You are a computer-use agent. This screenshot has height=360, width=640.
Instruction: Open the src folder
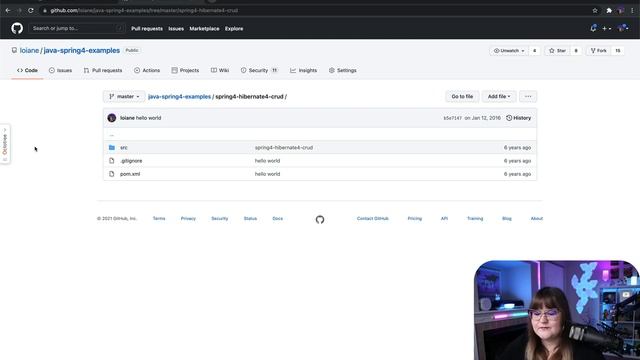(x=124, y=147)
